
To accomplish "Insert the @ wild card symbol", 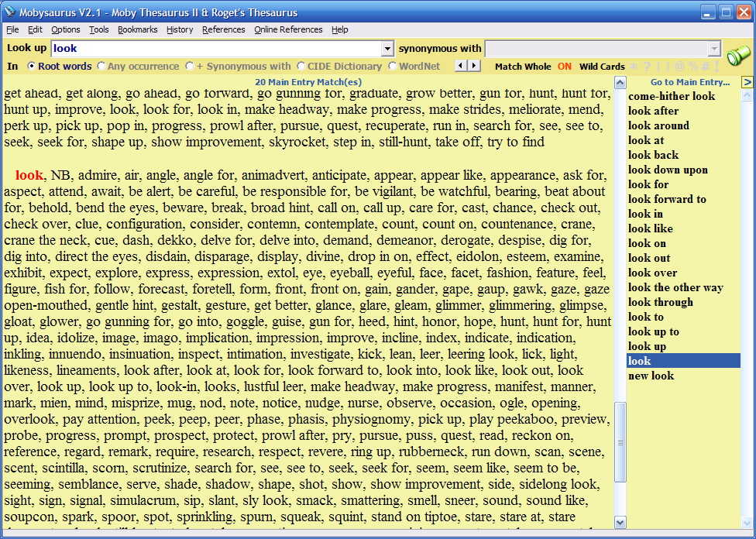I will [x=680, y=67].
